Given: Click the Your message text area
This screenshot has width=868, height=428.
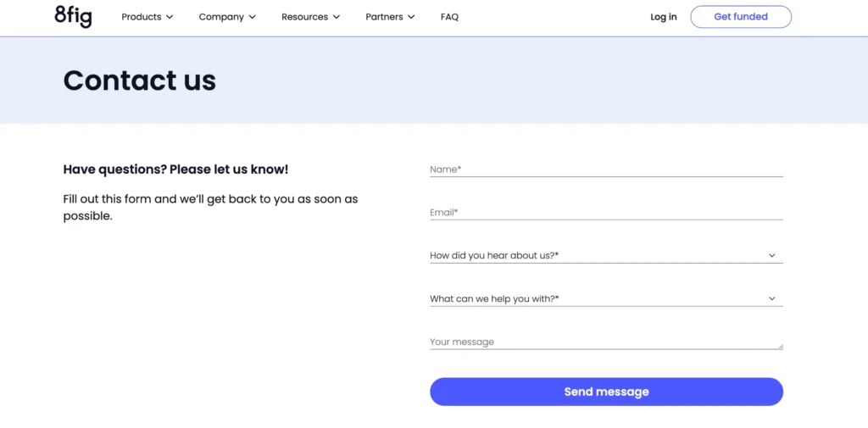Looking at the screenshot, I should pyautogui.click(x=606, y=342).
